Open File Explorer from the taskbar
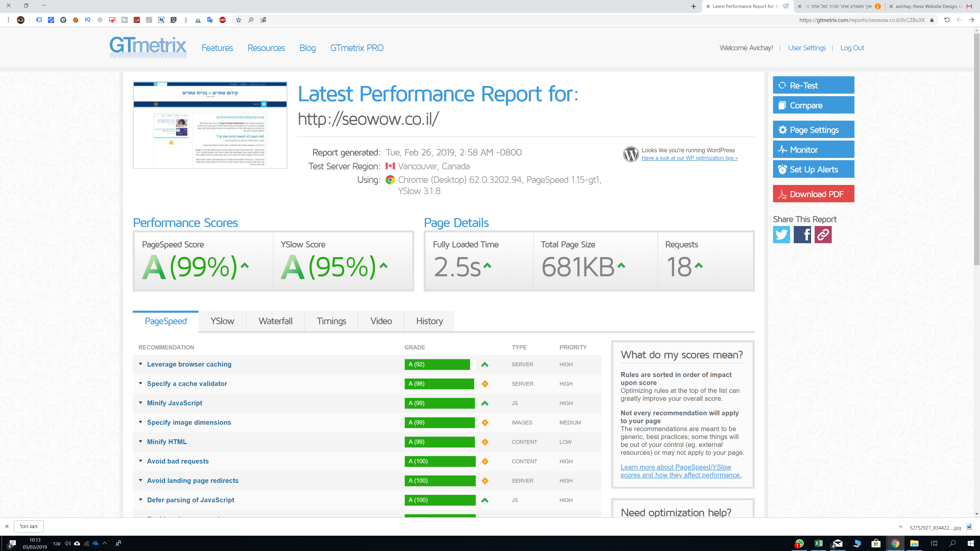 (914, 543)
